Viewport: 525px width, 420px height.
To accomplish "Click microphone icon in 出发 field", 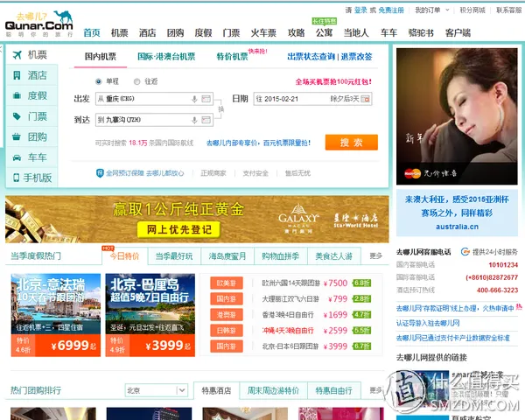I will click(x=194, y=99).
